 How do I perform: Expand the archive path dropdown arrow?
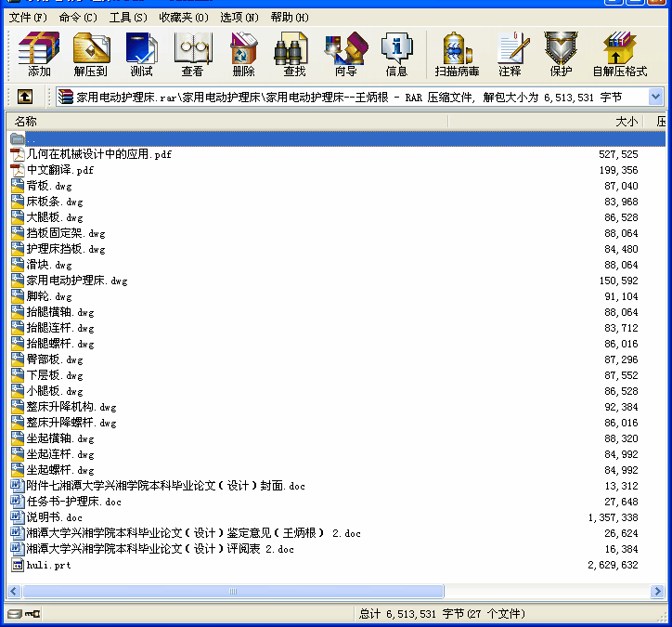[656, 97]
